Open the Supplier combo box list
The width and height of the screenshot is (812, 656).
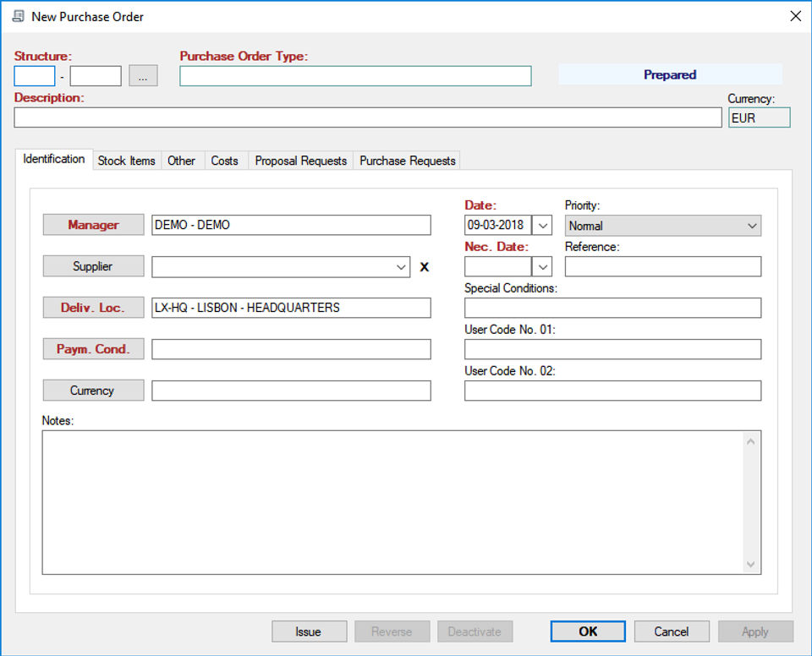point(401,267)
